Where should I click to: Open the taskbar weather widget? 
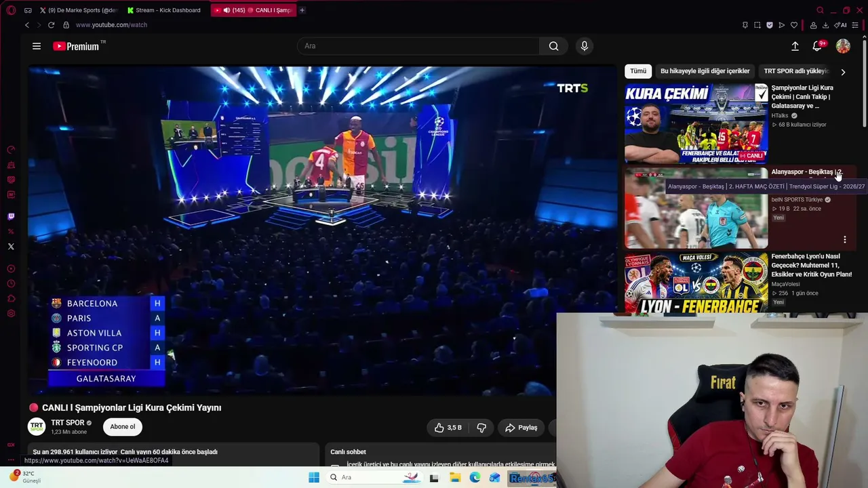pos(25,477)
